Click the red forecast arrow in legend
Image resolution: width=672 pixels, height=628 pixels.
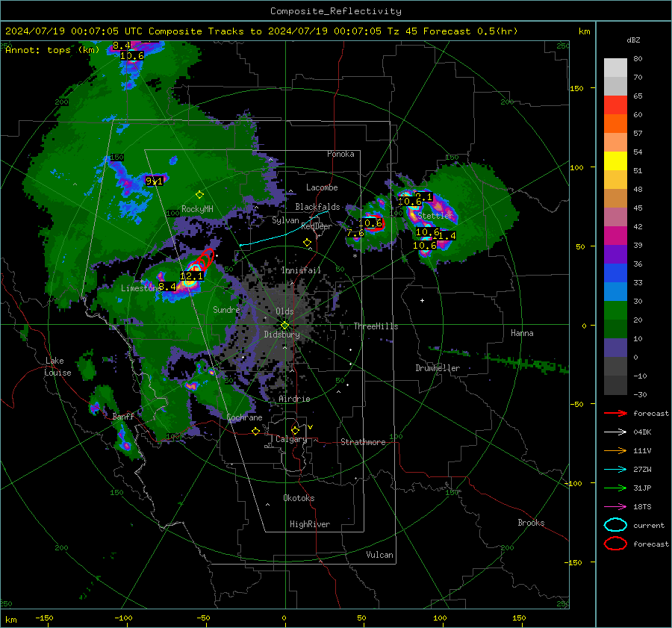tap(615, 413)
